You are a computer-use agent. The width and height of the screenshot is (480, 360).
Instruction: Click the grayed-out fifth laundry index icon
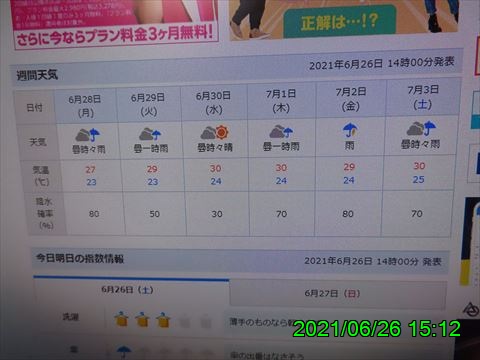point(206,322)
